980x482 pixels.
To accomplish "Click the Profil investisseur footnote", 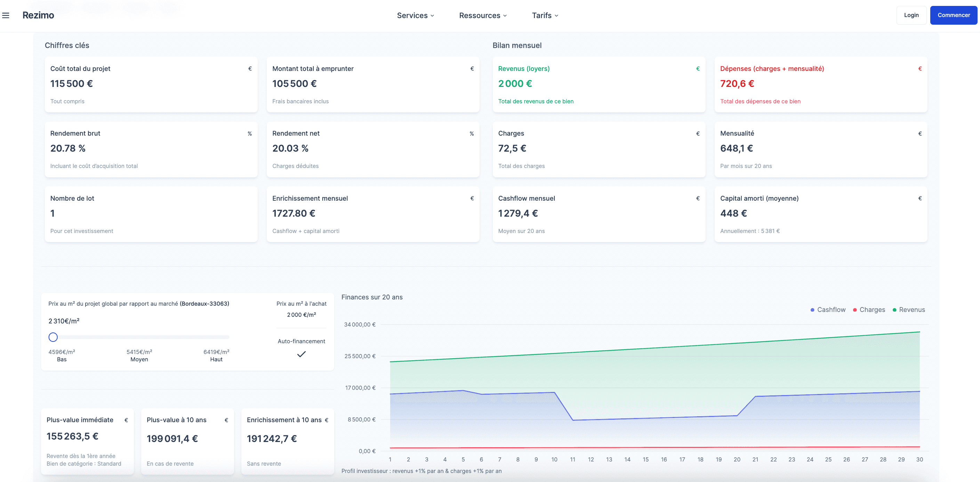I will pyautogui.click(x=421, y=471).
